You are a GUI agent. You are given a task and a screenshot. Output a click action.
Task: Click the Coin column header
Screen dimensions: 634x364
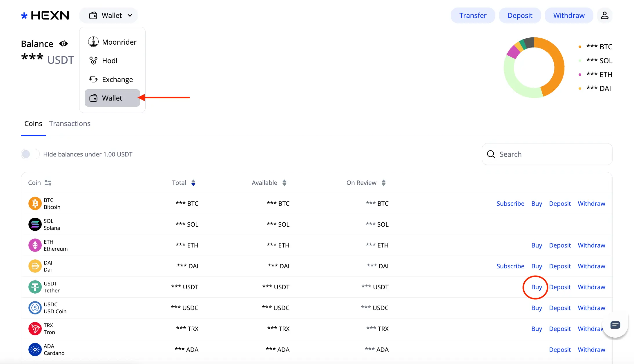coord(35,183)
